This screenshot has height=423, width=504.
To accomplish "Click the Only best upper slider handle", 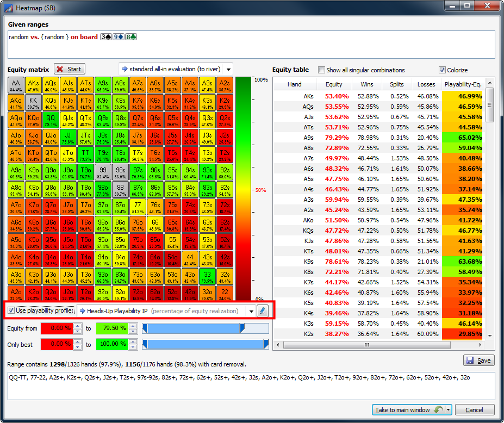I will (266, 344).
